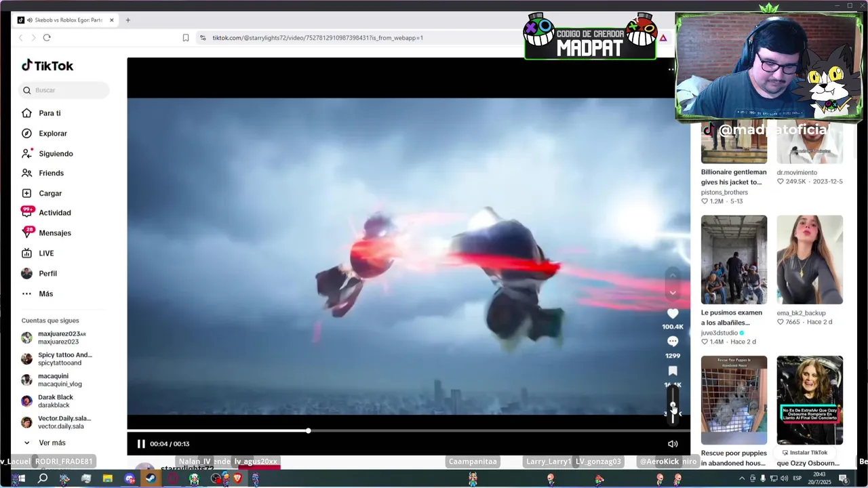Click the system tray microphone icon
Screen dimensions: 868x488
763,479
